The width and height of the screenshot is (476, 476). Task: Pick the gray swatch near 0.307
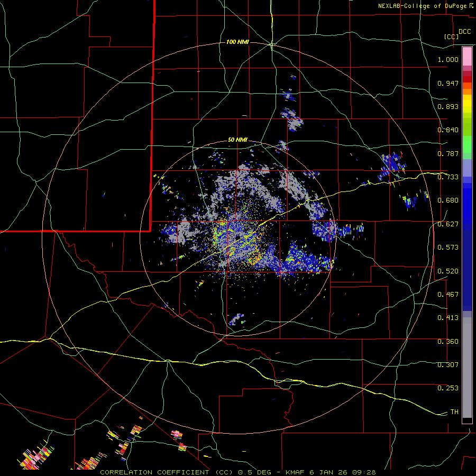[x=467, y=368]
